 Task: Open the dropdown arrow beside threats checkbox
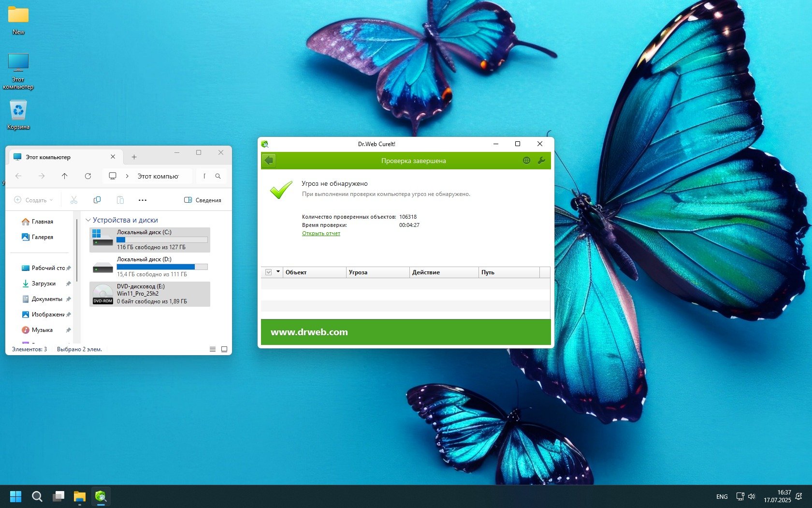(x=278, y=272)
